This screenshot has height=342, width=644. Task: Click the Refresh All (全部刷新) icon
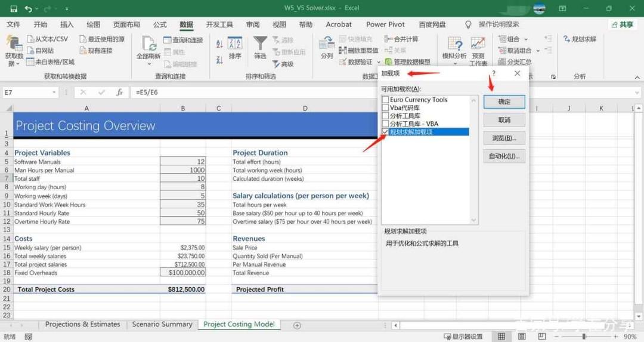(148, 44)
